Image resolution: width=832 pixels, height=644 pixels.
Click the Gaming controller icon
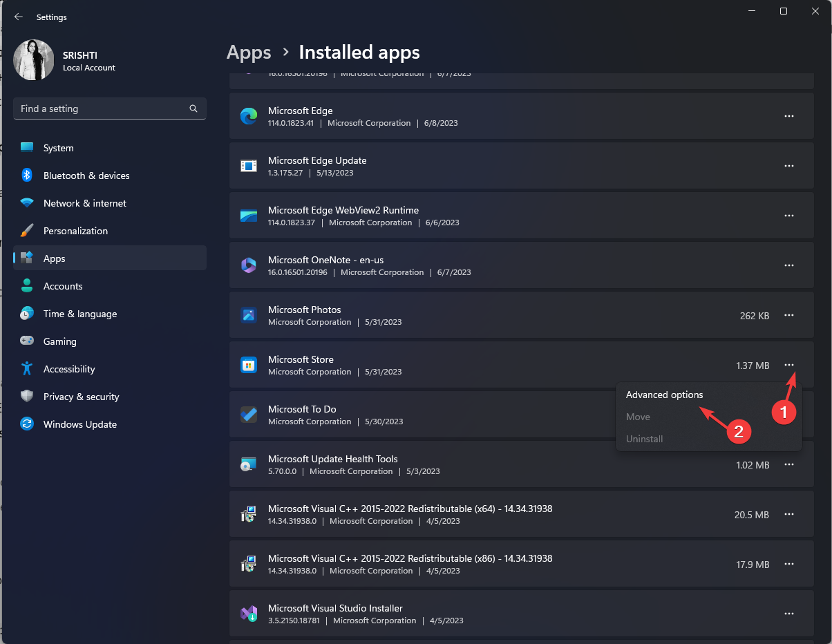click(x=27, y=341)
